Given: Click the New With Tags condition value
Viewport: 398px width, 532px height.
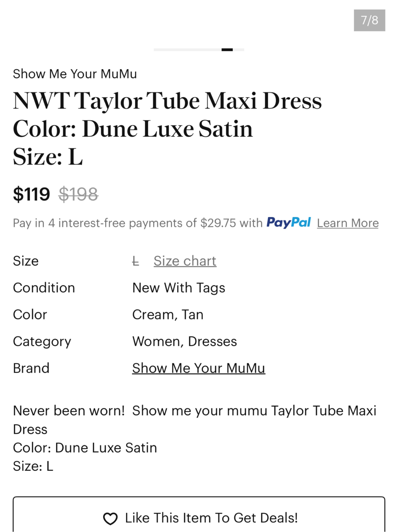Looking at the screenshot, I should pos(179,288).
